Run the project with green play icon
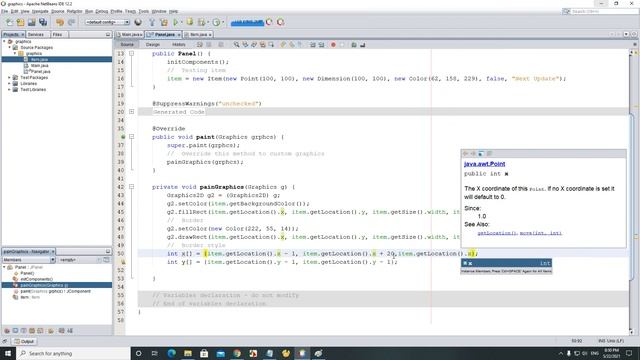This screenshot has width=640, height=360. coord(176,22)
